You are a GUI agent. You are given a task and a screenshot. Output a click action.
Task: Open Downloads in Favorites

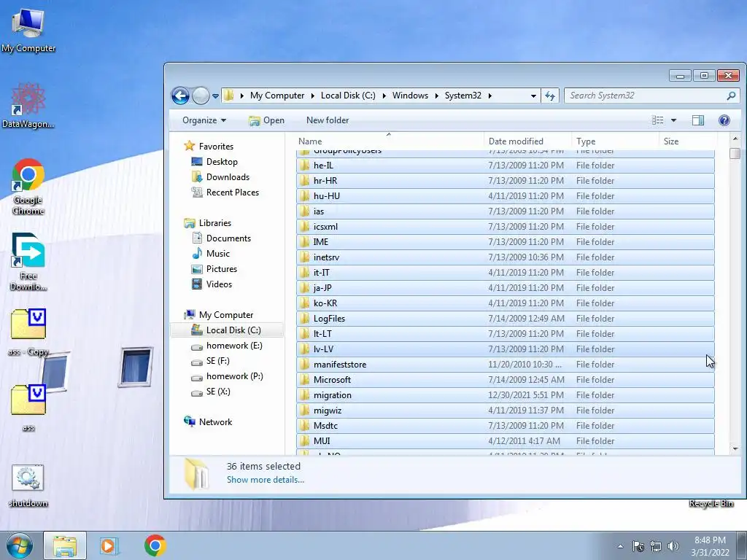(228, 177)
